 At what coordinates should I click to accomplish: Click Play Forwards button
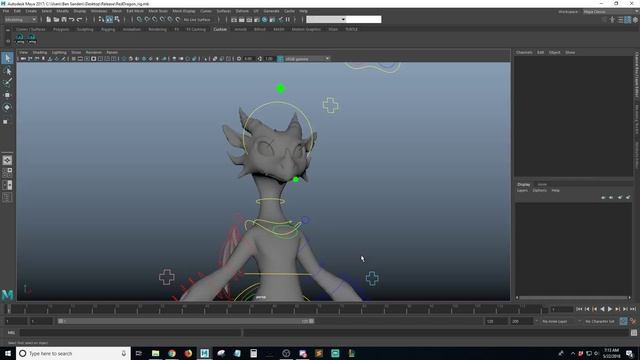[x=610, y=309]
